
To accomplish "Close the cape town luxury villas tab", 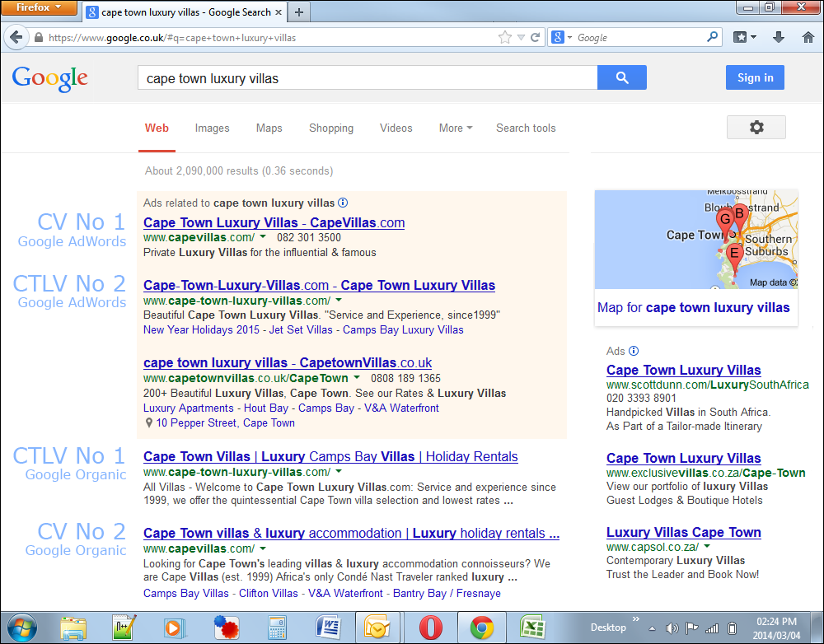I will pos(279,12).
